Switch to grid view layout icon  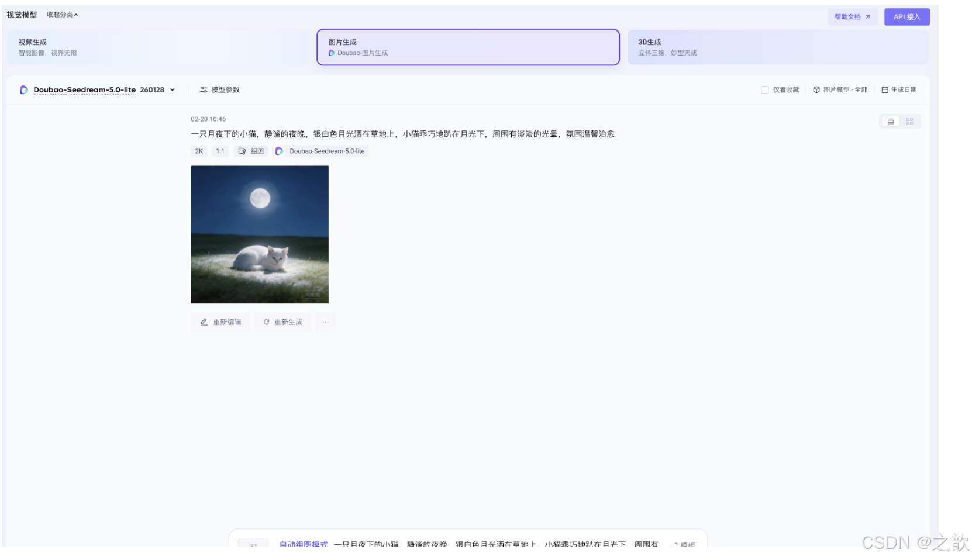coord(909,122)
